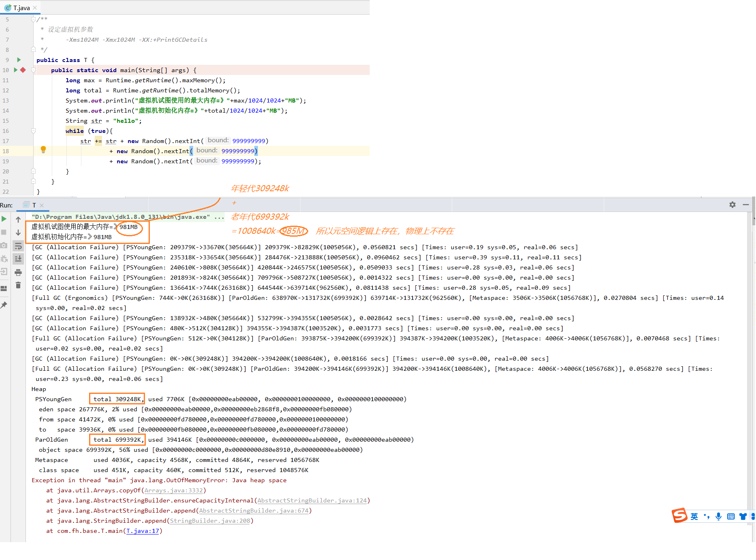This screenshot has width=756, height=560.
Task: Click the Sogou input method S logo
Action: [x=680, y=516]
